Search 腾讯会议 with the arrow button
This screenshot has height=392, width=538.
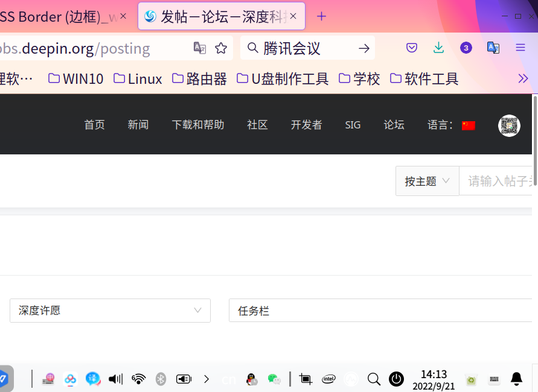363,48
